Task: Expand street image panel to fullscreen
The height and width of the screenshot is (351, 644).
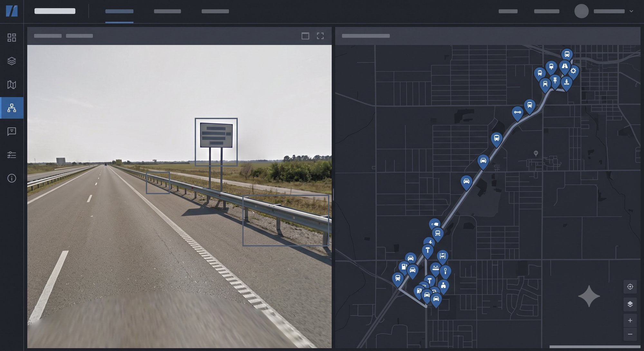Action: pyautogui.click(x=320, y=36)
